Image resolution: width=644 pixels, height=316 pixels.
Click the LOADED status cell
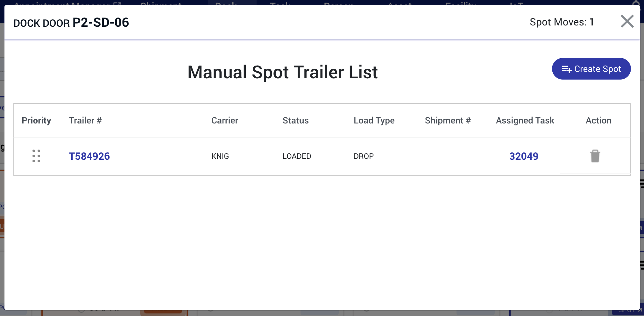[x=297, y=156]
